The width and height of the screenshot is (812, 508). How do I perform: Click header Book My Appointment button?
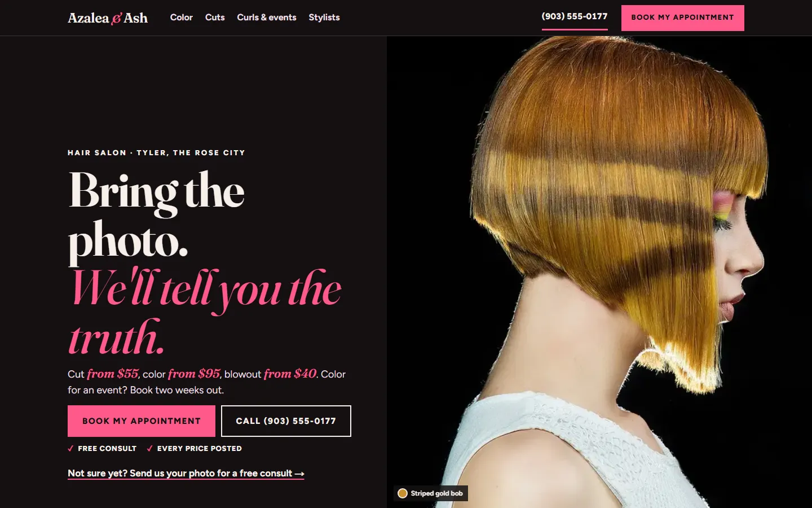tap(683, 17)
